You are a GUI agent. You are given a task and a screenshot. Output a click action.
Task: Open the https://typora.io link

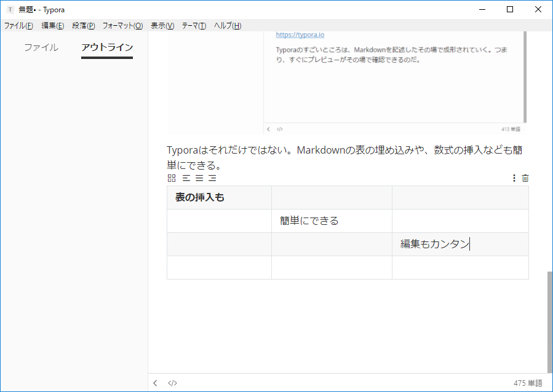(300, 34)
